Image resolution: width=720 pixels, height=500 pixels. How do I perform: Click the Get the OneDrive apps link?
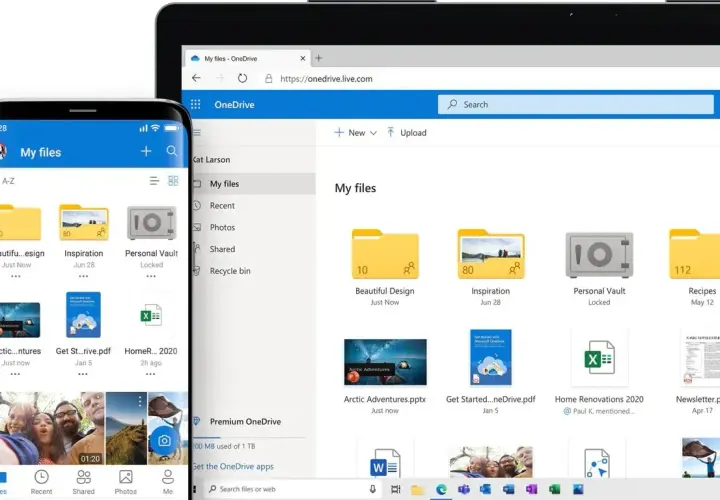tap(233, 466)
